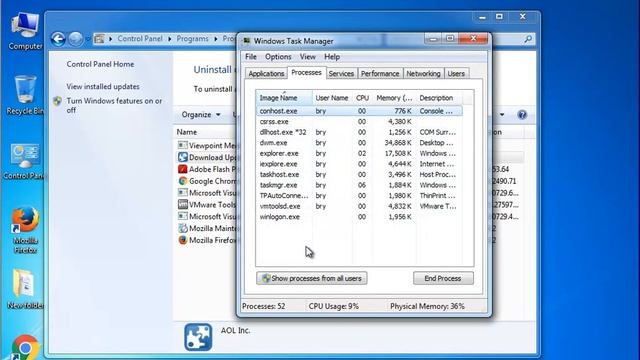Click the Mozilla Firefox program list icon
The width and height of the screenshot is (640, 360).
[182, 240]
